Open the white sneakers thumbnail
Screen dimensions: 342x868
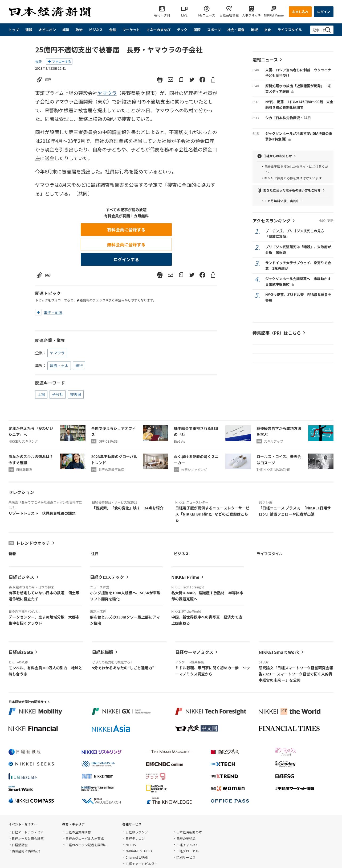(238, 461)
